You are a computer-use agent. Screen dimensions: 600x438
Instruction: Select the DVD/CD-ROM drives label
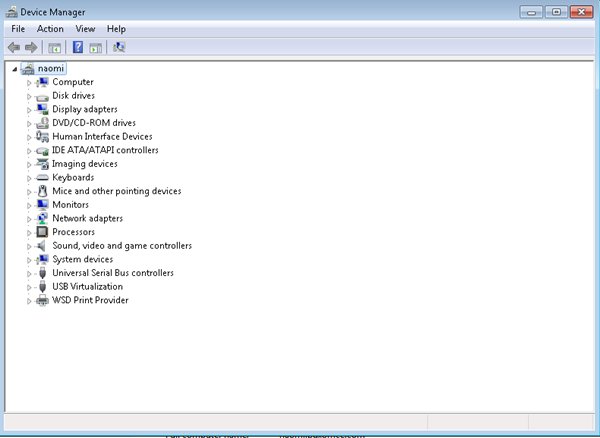(94, 123)
